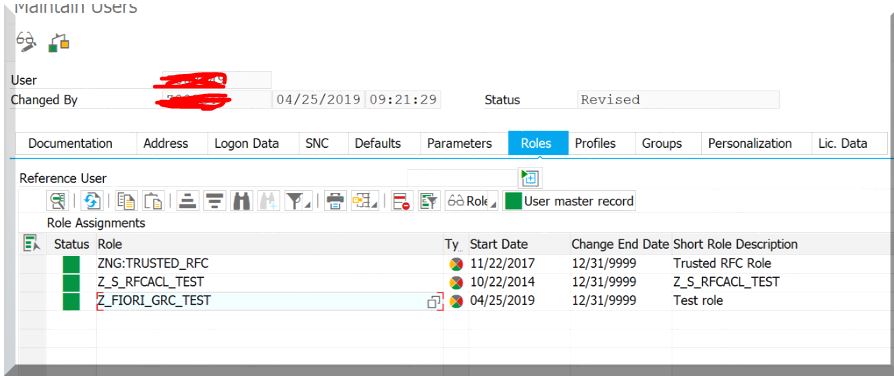
Task: Click the Print icon
Action: 335,201
